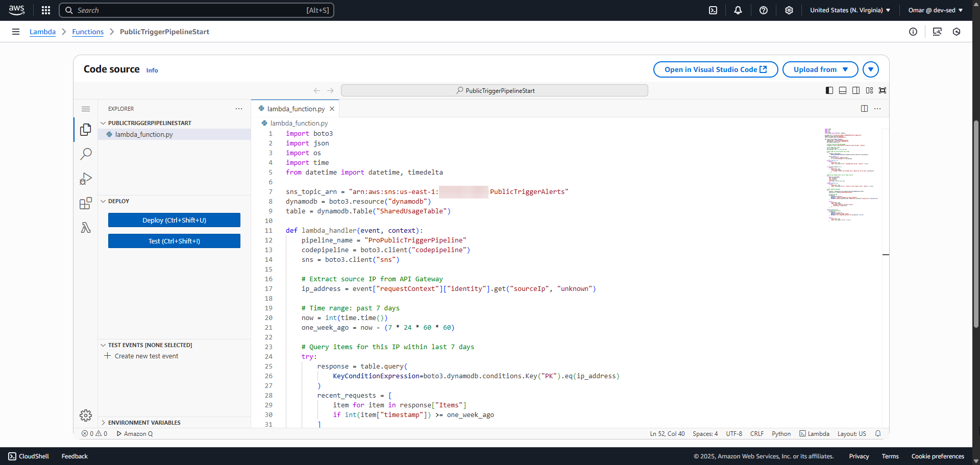Open editor More Actions ellipsis
The image size is (980, 465).
point(877,108)
